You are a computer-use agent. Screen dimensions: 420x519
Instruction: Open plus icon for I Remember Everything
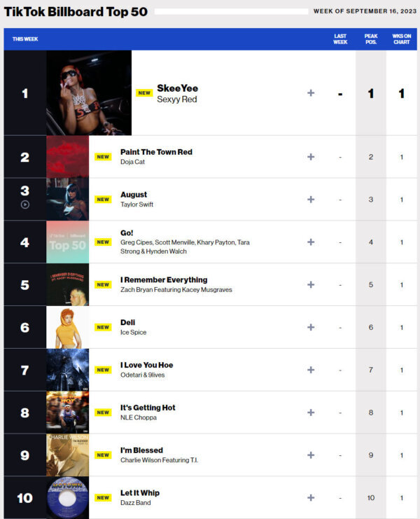pyautogui.click(x=311, y=285)
